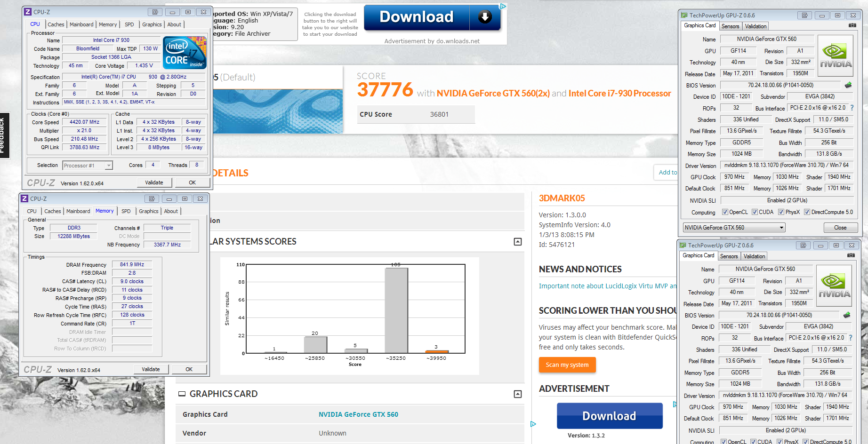The height and width of the screenshot is (444, 868).
Task: Click the GPU-Z app icon in the upper GPU-Z title bar
Action: click(684, 15)
